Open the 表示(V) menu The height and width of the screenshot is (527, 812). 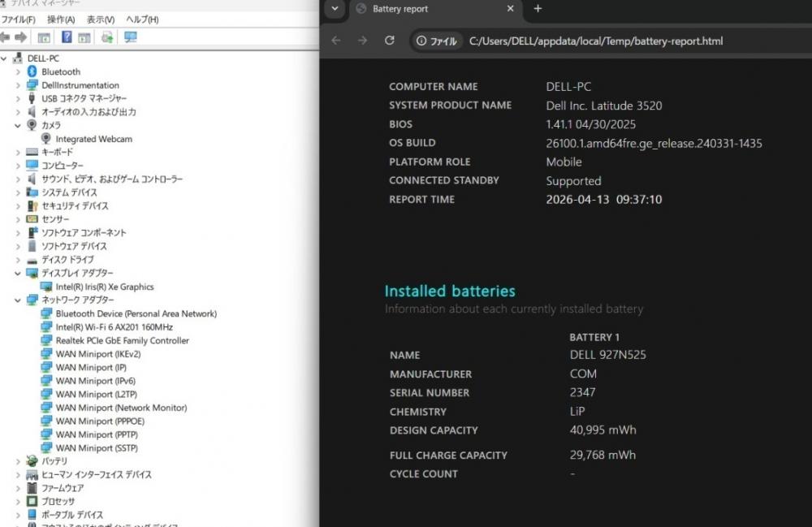click(x=101, y=19)
